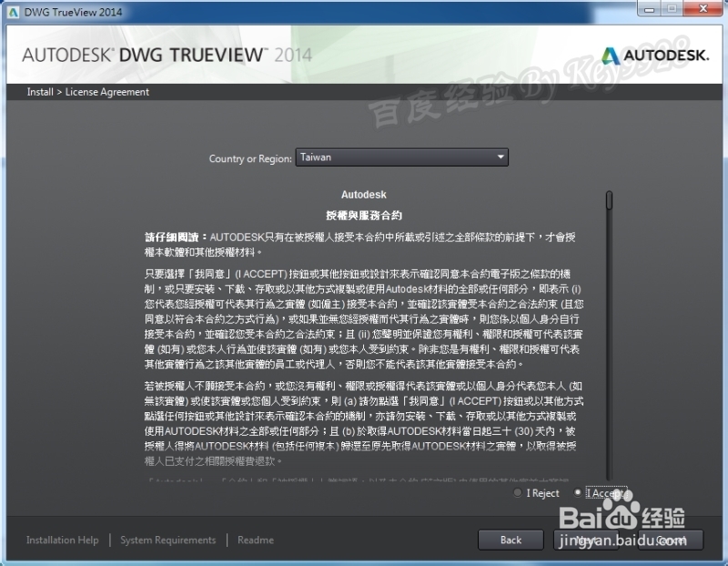Click the Install > License Agreement breadcrumb

coord(87,92)
